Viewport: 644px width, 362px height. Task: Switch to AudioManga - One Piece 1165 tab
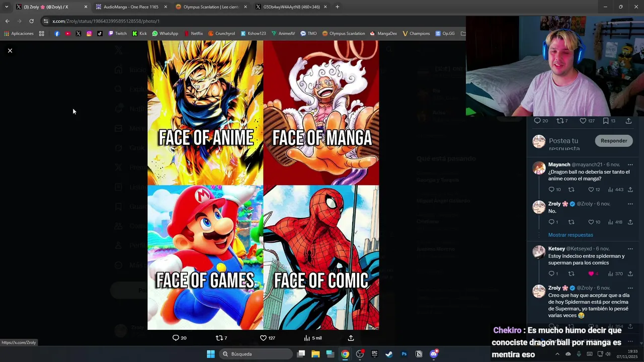point(130,7)
